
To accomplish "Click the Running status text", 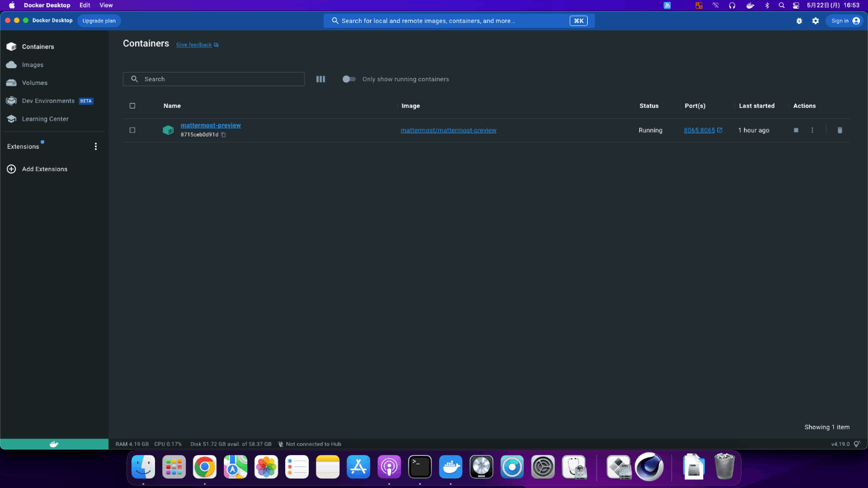I will [650, 130].
